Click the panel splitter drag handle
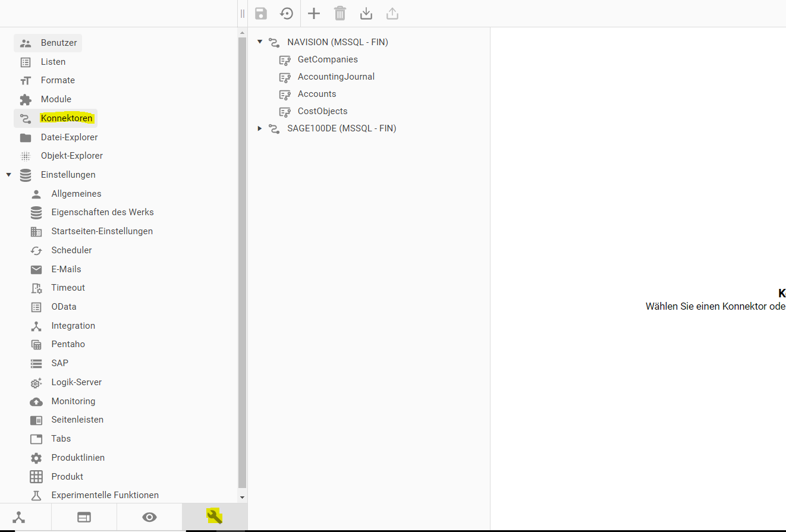Viewport: 786px width, 532px height. coord(243,14)
